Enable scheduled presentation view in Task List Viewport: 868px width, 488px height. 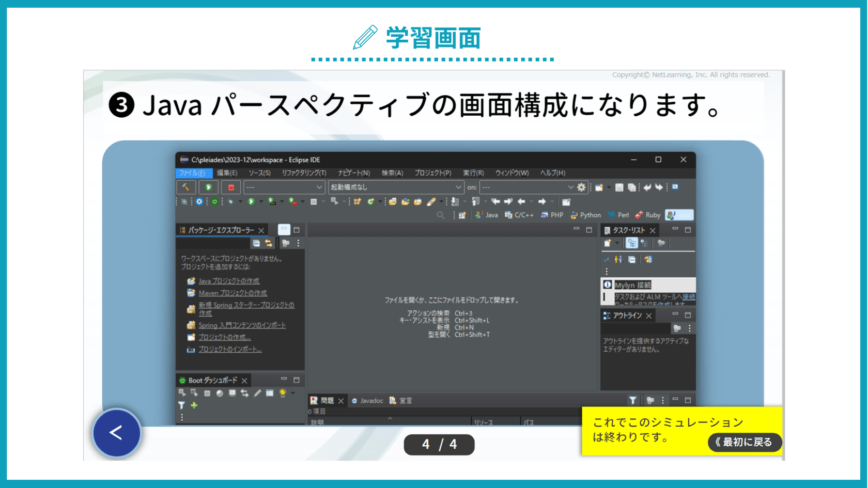pyautogui.click(x=645, y=243)
